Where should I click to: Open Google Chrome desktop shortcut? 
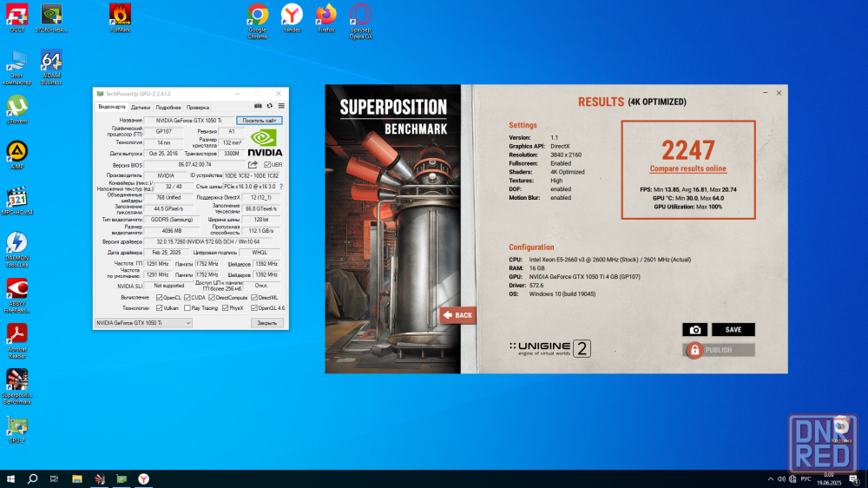point(258,21)
